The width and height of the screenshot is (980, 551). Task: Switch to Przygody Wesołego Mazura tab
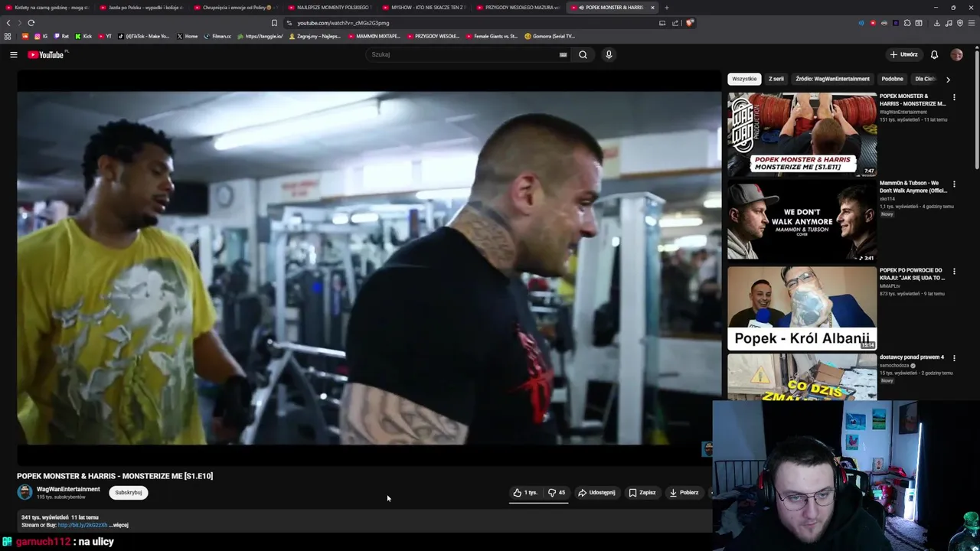pyautogui.click(x=518, y=8)
